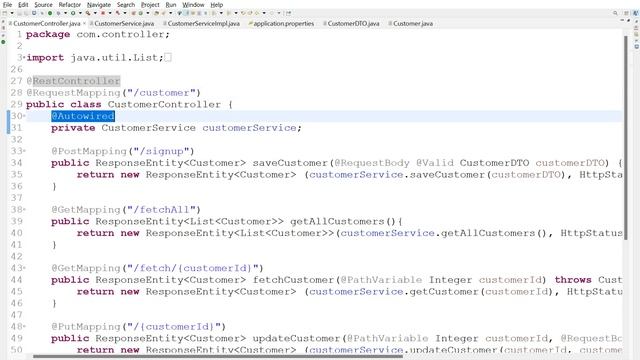Click the throws keyword on line 44

tap(573, 280)
